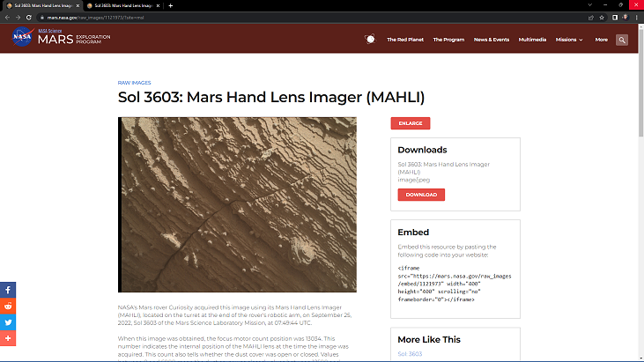
Task: Open the More navigation menu
Action: (x=602, y=40)
